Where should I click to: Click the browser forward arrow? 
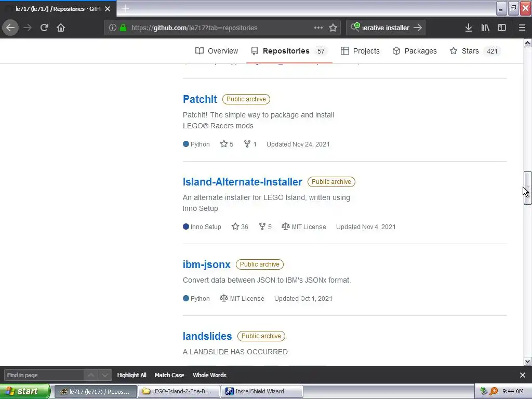[28, 28]
